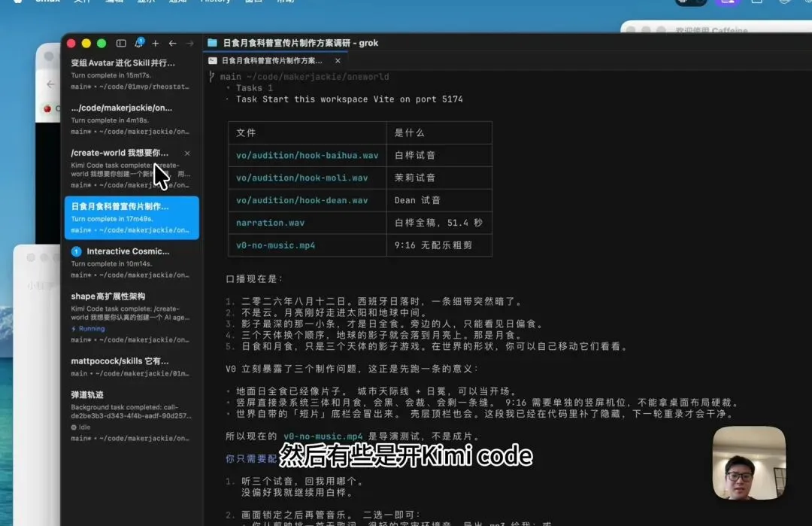The width and height of the screenshot is (812, 526).
Task: Go back with the left arrow in the grok window toolbar
Action: (172, 43)
